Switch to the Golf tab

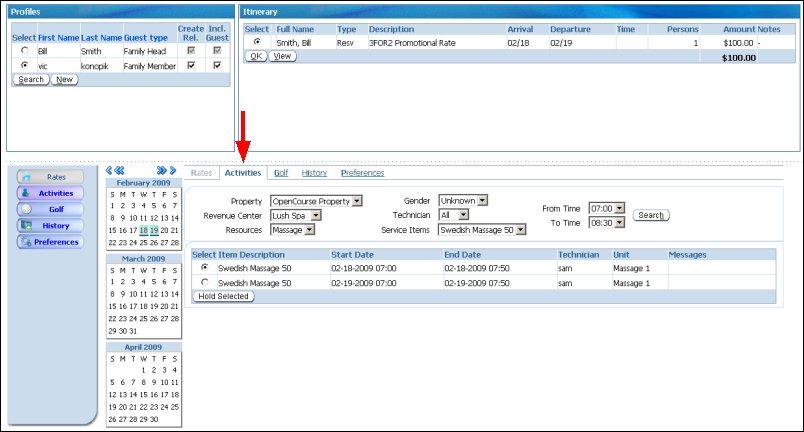click(x=285, y=173)
